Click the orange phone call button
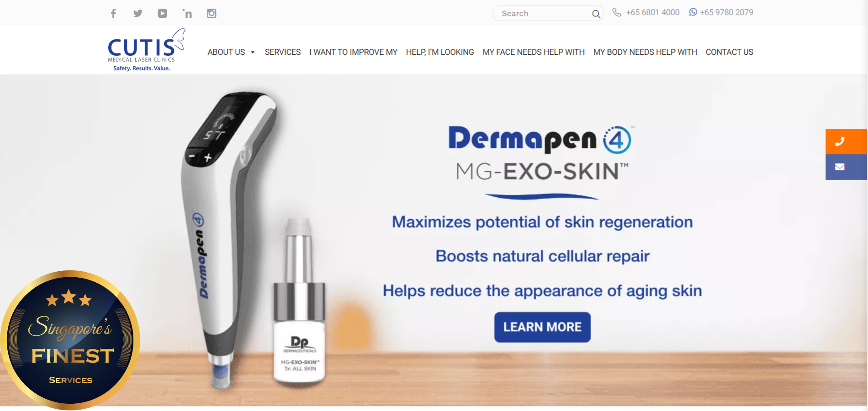The width and height of the screenshot is (868, 411). tap(846, 142)
